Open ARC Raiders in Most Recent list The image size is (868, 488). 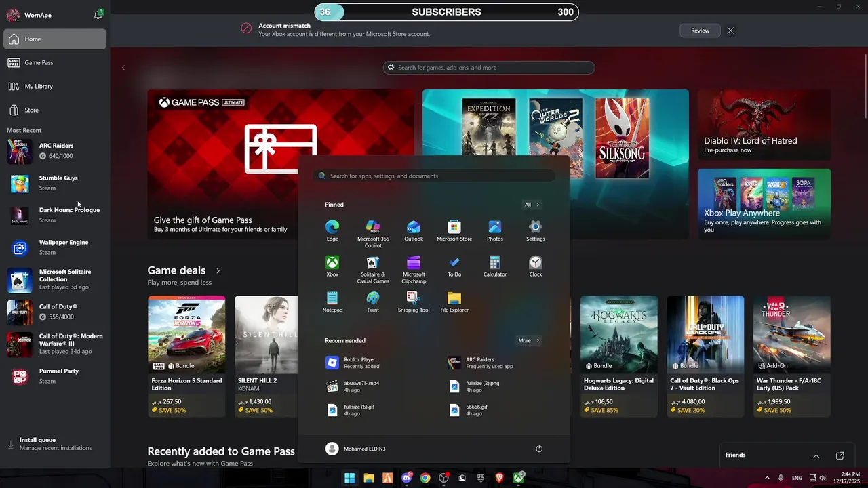point(55,150)
